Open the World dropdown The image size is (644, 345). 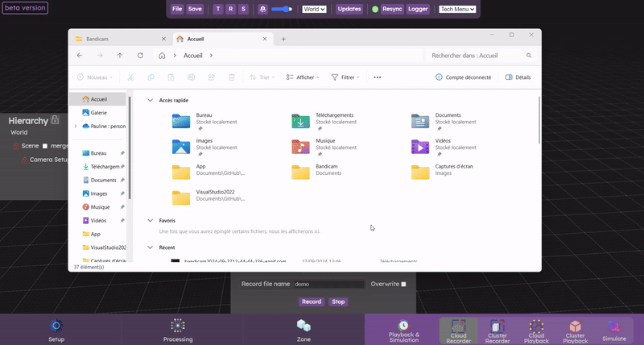click(314, 9)
